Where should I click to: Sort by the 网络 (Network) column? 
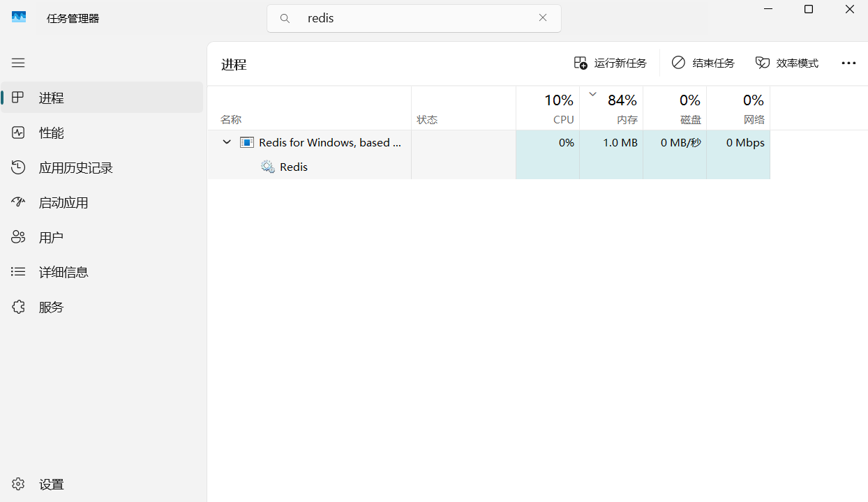[x=738, y=108]
